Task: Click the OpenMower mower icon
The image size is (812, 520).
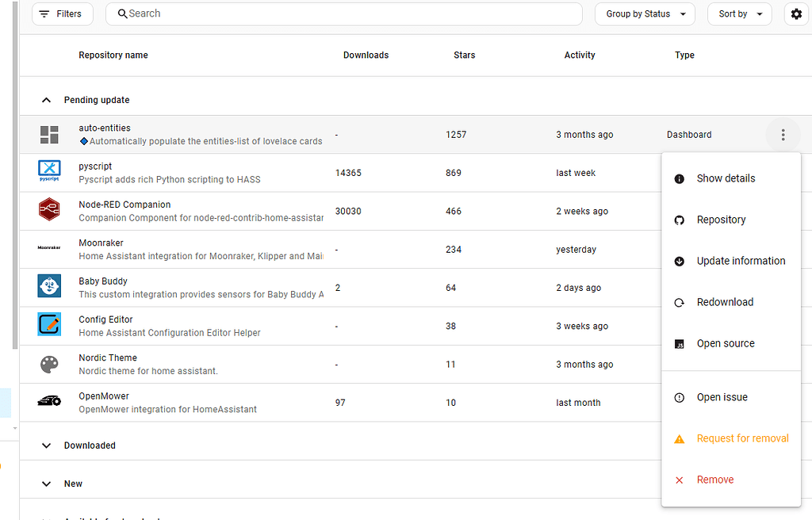Action: click(x=49, y=402)
